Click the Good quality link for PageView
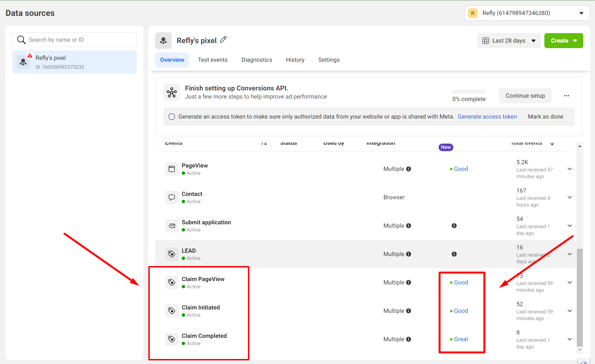This screenshot has width=595, height=364. click(461, 169)
